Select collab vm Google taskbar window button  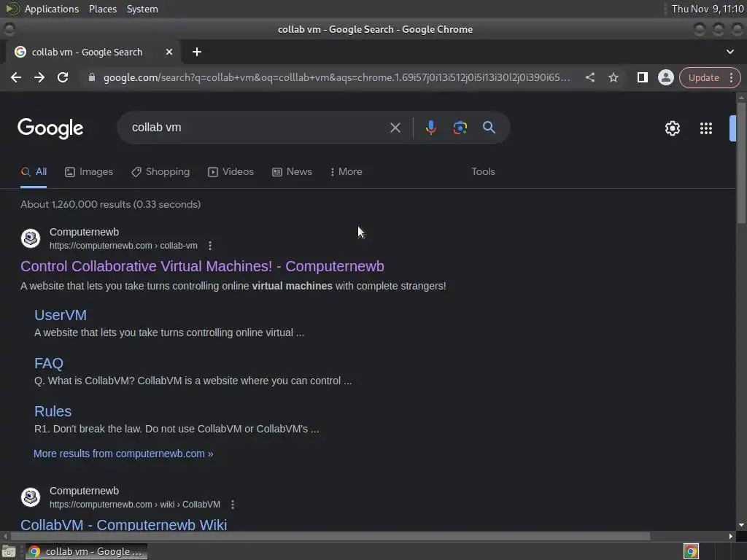tap(86, 551)
